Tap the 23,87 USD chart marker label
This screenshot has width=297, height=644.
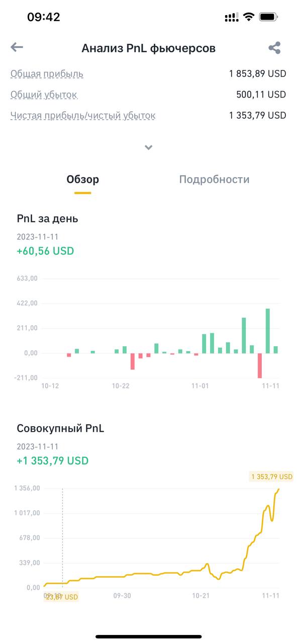[x=61, y=597]
